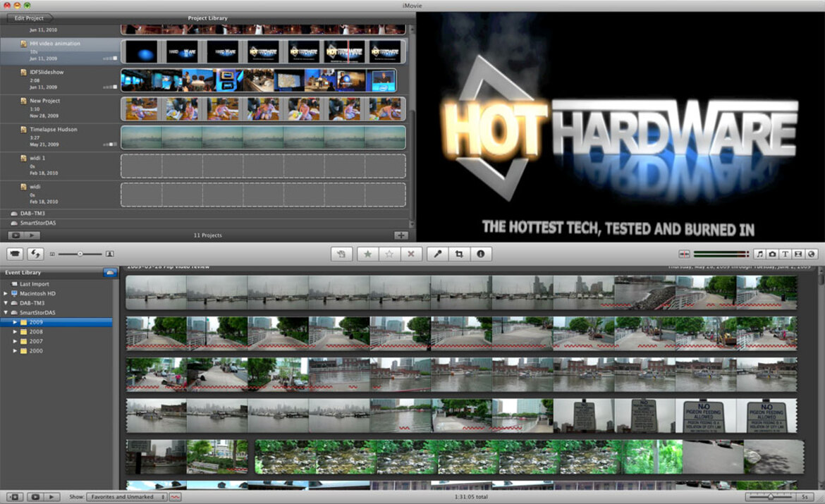Open the Photo browser camera icon
Image resolution: width=825 pixels, height=504 pixels.
pyautogui.click(x=772, y=254)
